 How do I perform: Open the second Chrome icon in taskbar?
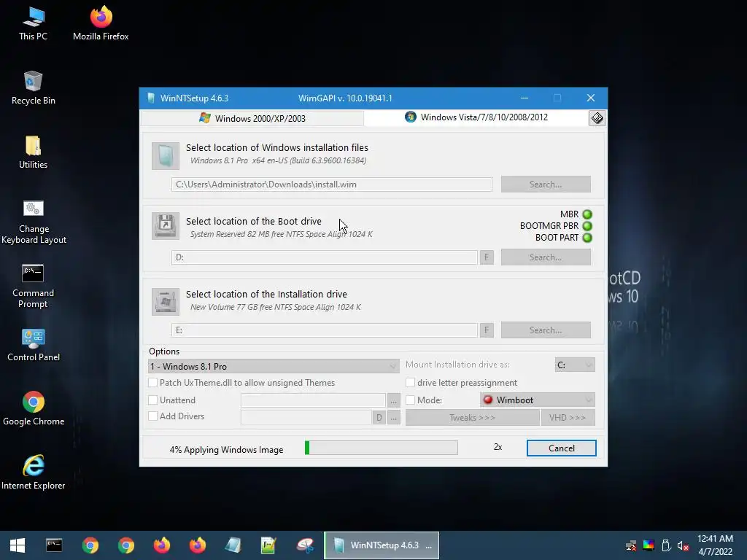[125, 545]
